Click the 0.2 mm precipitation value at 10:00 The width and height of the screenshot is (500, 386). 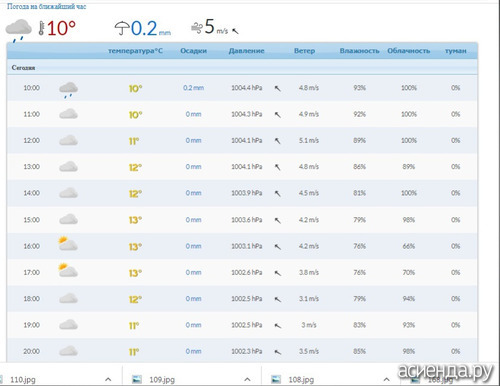click(x=193, y=88)
